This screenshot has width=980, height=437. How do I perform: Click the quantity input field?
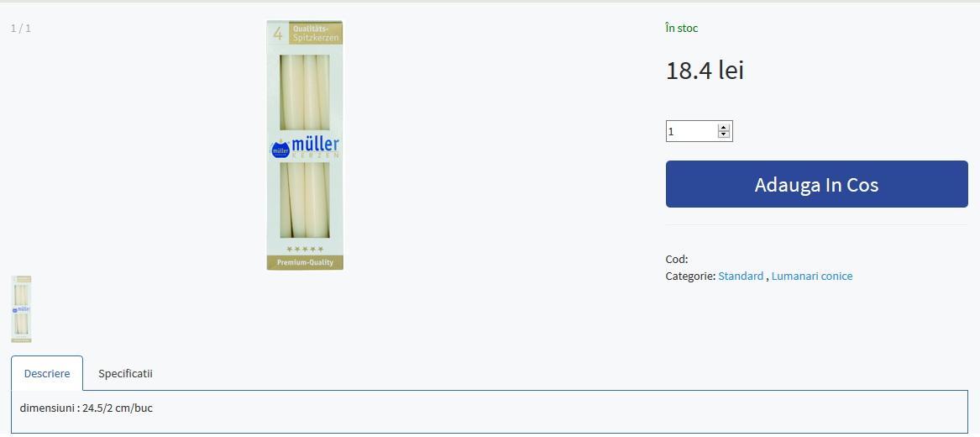pos(699,131)
